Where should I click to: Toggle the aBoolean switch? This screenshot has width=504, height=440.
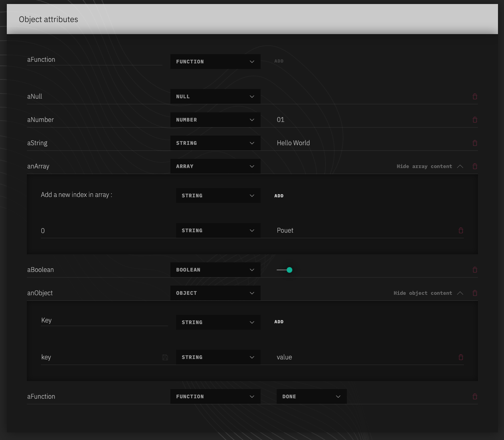point(285,270)
